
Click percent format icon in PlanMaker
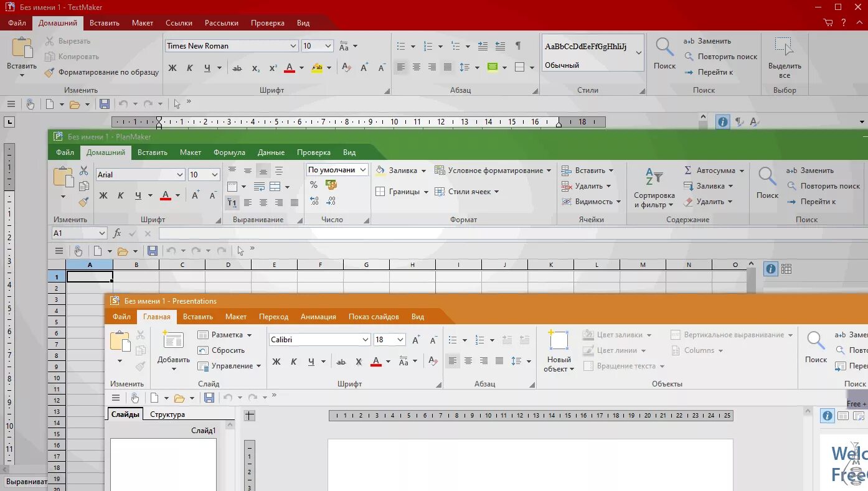point(314,185)
